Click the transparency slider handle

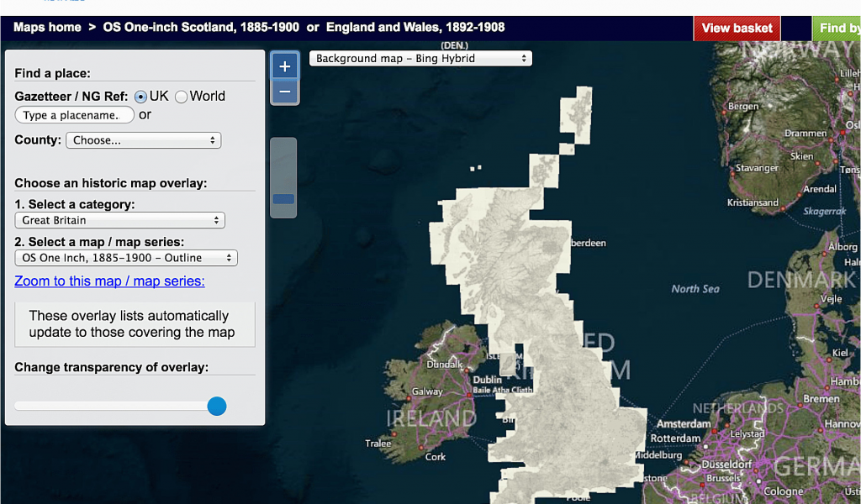point(217,407)
